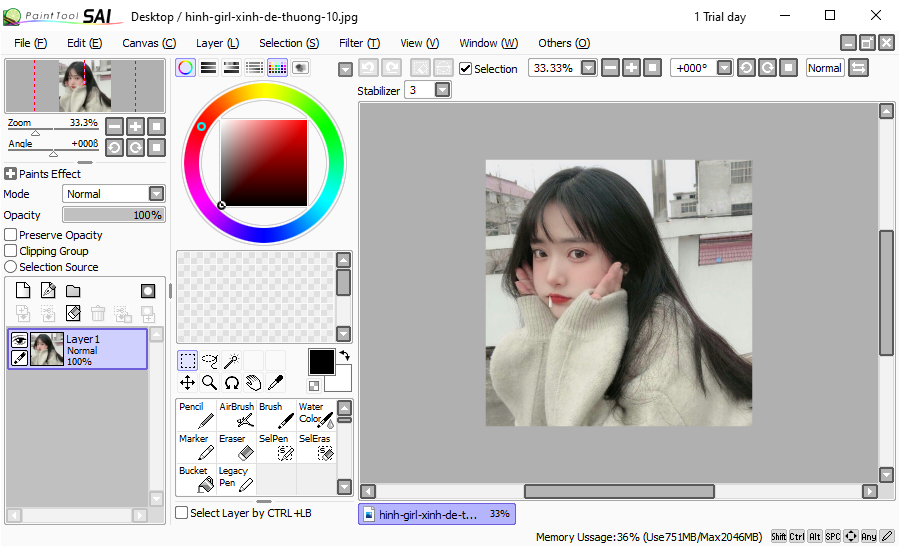Switch colors to black and white
This screenshot has height=547, width=900.
[314, 386]
